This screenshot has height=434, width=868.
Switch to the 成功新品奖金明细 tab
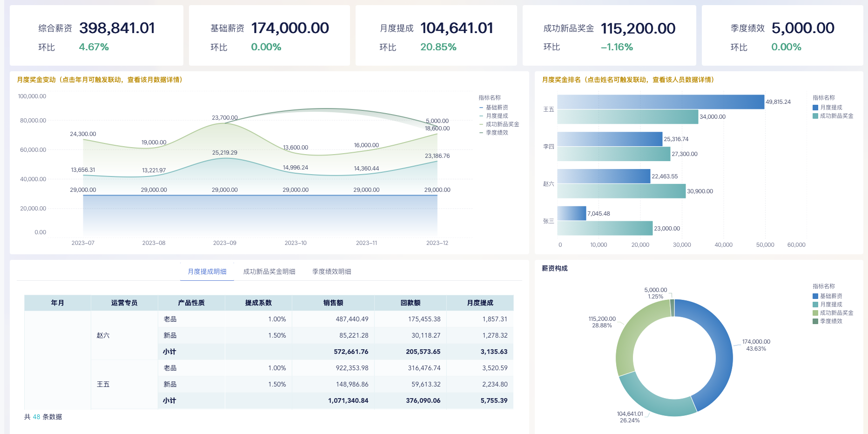coord(269,271)
